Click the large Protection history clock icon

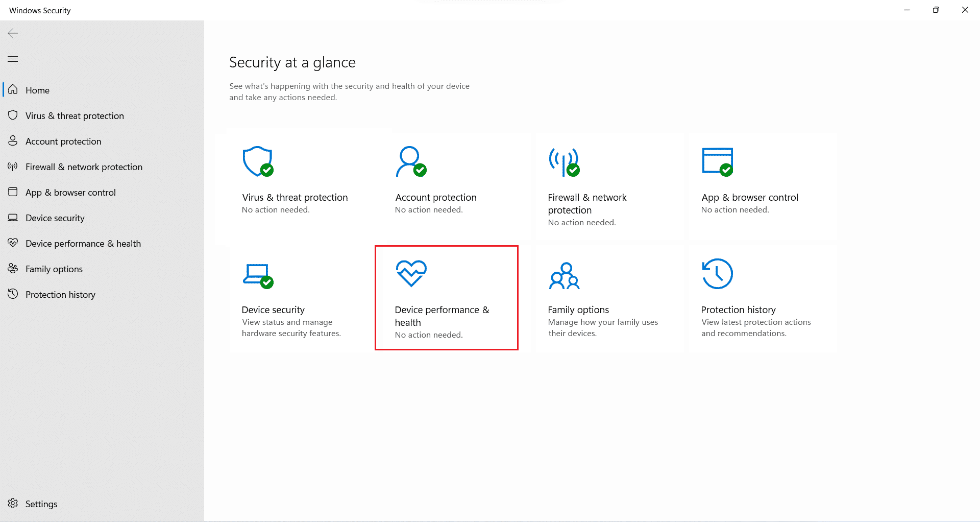pos(718,274)
